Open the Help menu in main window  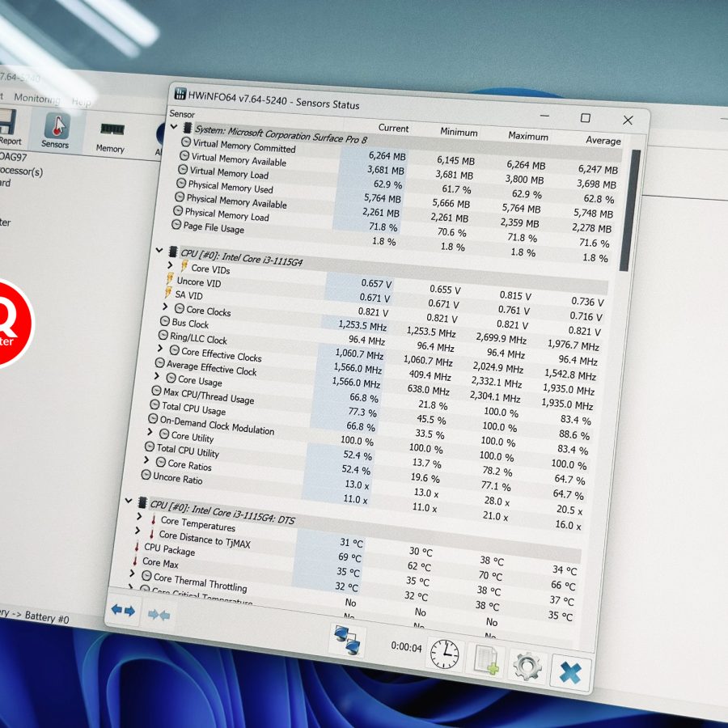(x=81, y=102)
